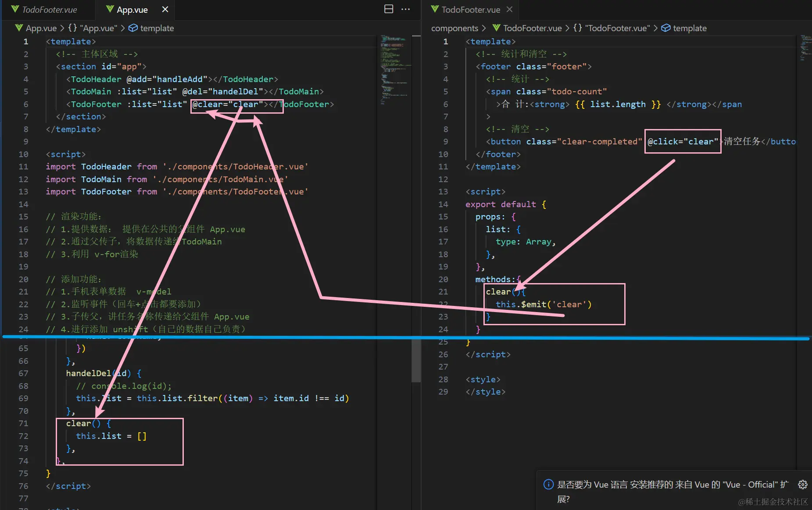Viewport: 812px width, 510px height.
Task: Click the braces icon before the "App.vue" breadcrumb
Action: point(73,28)
